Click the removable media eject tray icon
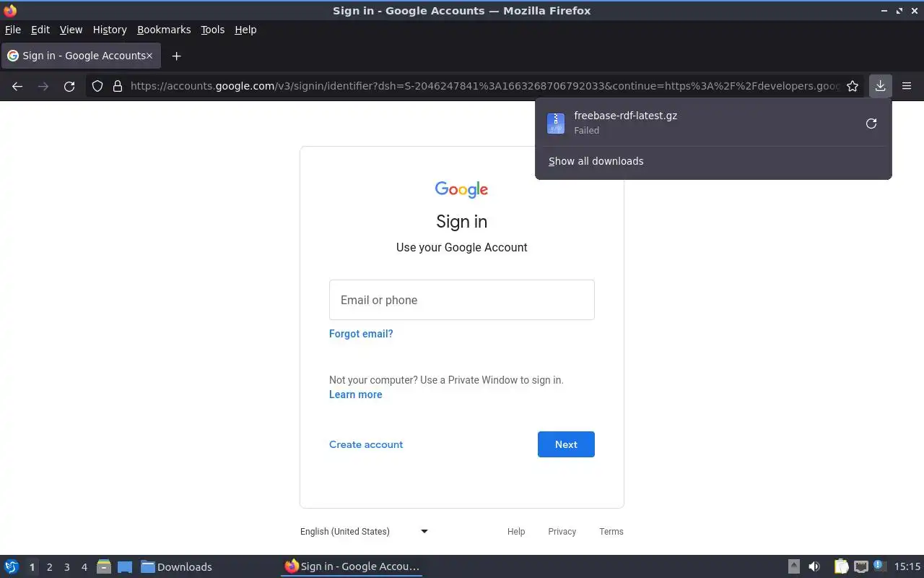 (793, 566)
